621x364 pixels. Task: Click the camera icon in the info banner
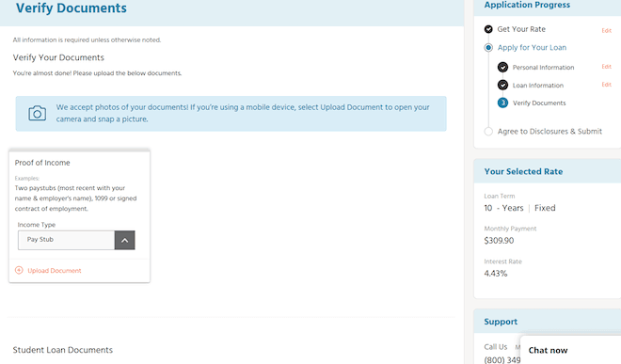click(x=38, y=113)
